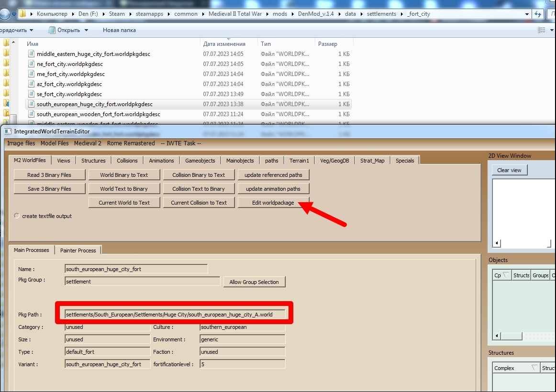Open the Открыть dropdown arrow in Explorer

(86, 30)
